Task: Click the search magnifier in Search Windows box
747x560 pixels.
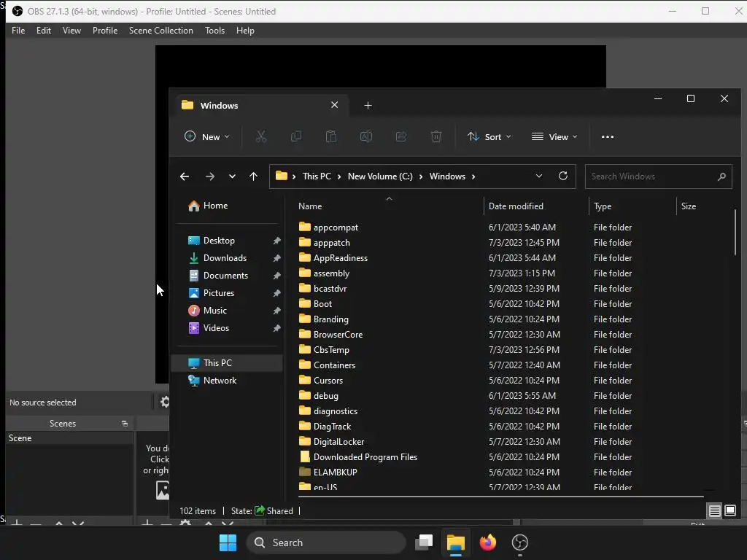Action: click(721, 176)
